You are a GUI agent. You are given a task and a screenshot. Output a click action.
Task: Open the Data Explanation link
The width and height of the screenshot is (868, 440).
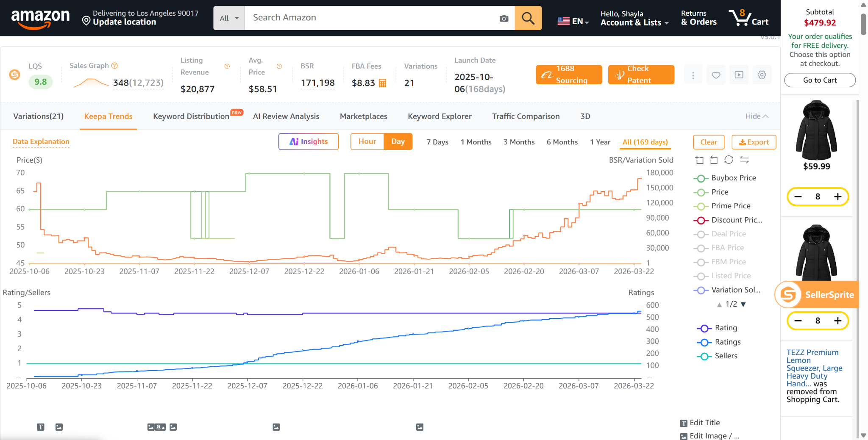tap(41, 141)
